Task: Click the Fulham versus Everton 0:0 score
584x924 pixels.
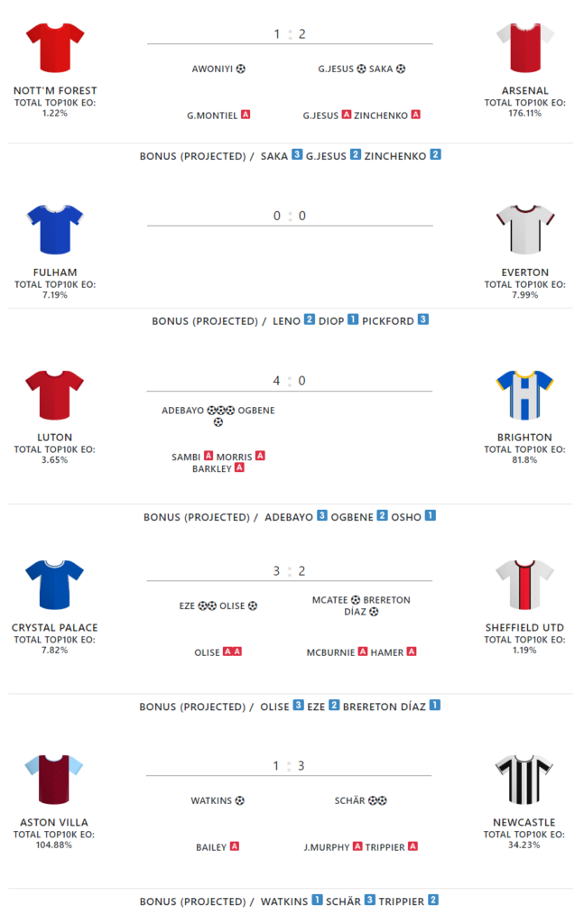Action: tap(290, 216)
